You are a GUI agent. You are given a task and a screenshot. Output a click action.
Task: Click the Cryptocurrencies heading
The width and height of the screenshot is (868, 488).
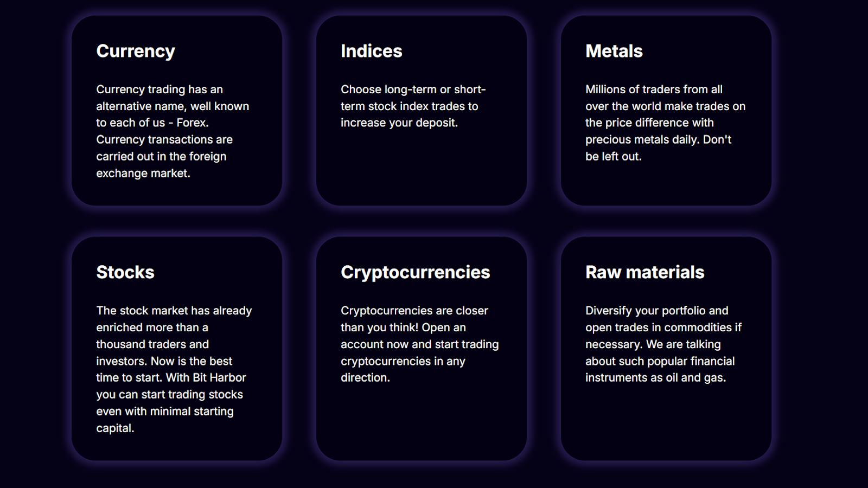tap(416, 272)
